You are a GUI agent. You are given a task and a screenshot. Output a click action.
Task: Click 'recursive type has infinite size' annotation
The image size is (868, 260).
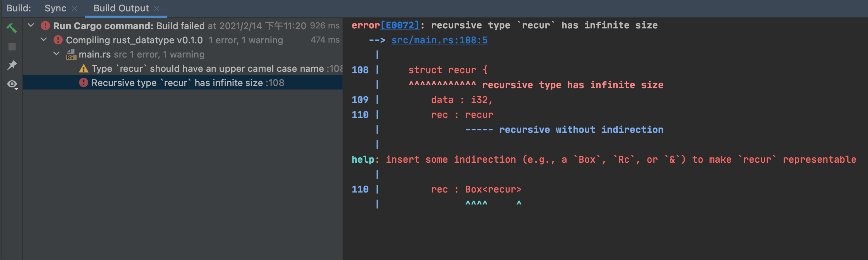[573, 85]
